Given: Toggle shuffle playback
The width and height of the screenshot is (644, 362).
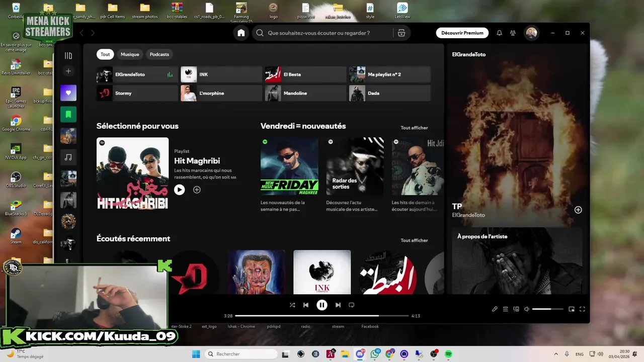Looking at the screenshot, I should coord(292,305).
